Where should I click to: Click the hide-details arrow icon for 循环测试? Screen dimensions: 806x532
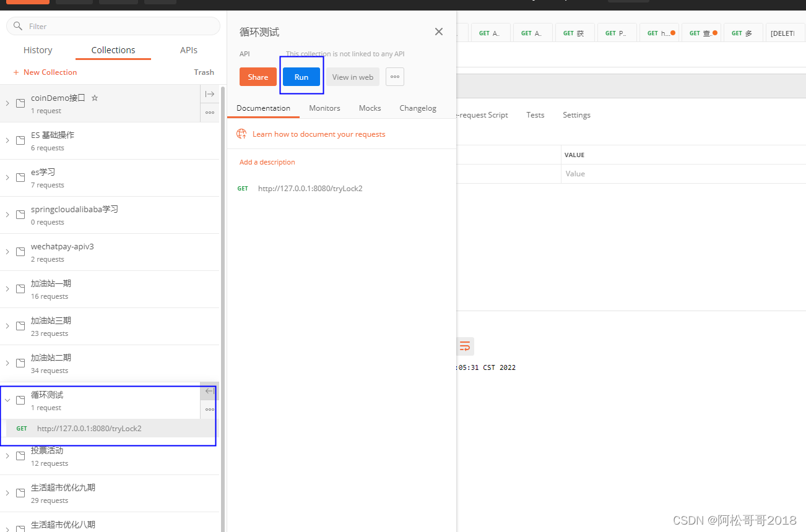tap(210, 391)
